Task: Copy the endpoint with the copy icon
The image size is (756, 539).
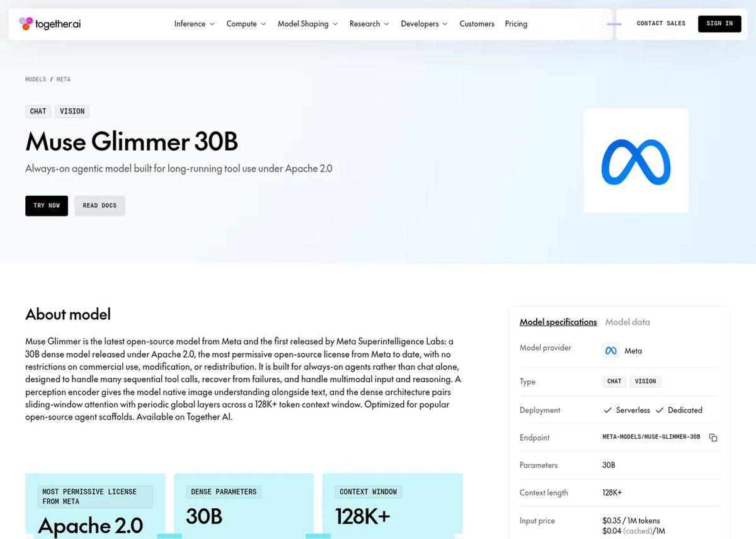Action: click(713, 438)
